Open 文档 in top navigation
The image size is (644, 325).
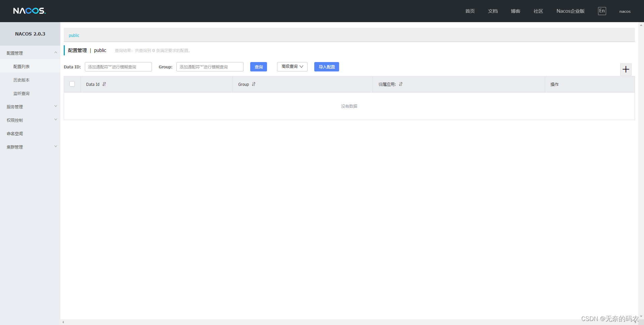pyautogui.click(x=493, y=11)
